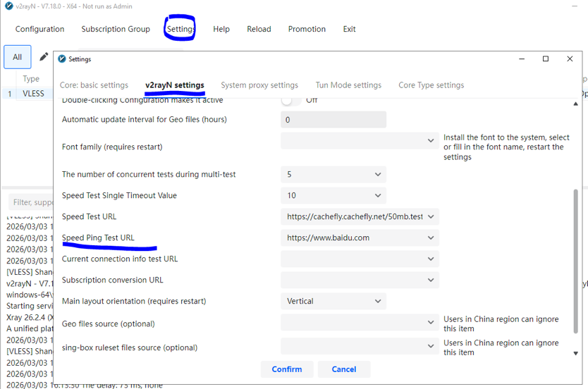
Task: Open the Speed Ping Test URL dropdown
Action: [x=431, y=238]
